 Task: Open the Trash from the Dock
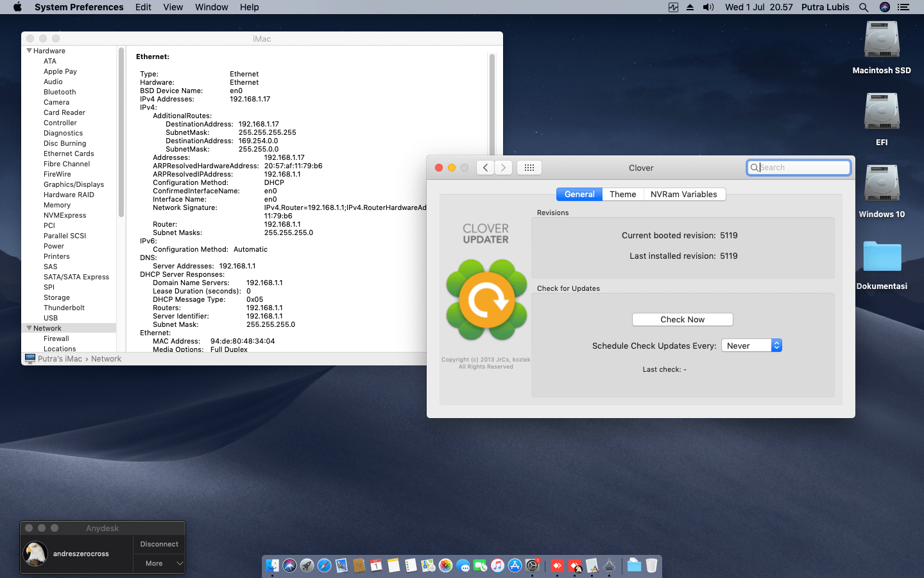[651, 565]
